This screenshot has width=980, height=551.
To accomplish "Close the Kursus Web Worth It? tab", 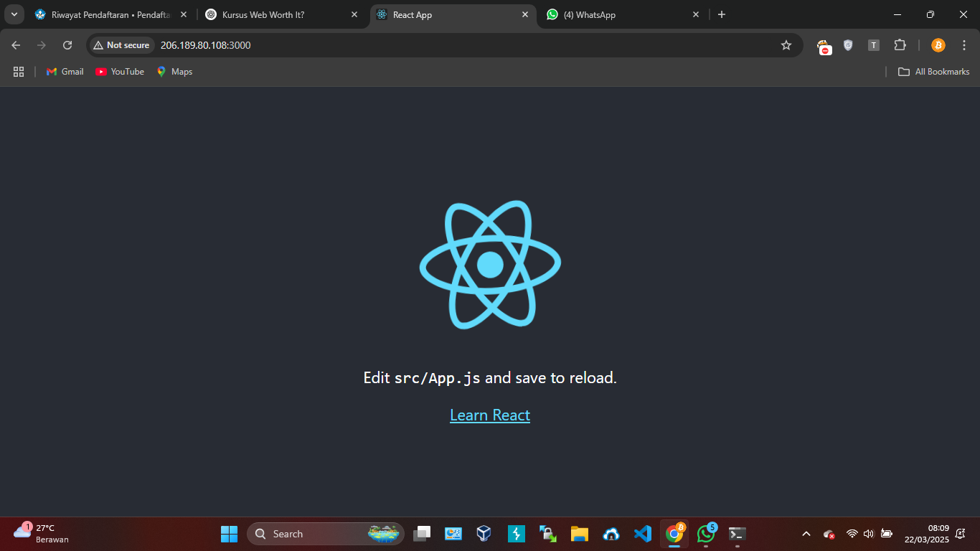I will [x=354, y=14].
